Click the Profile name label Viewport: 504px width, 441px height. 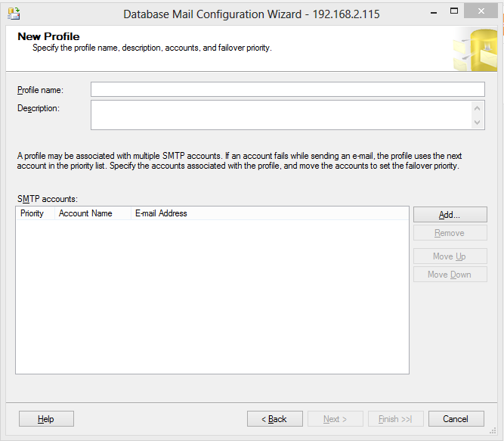(x=40, y=90)
